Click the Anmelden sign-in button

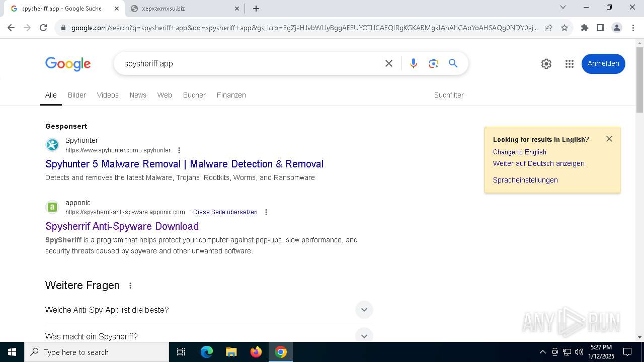tap(603, 64)
